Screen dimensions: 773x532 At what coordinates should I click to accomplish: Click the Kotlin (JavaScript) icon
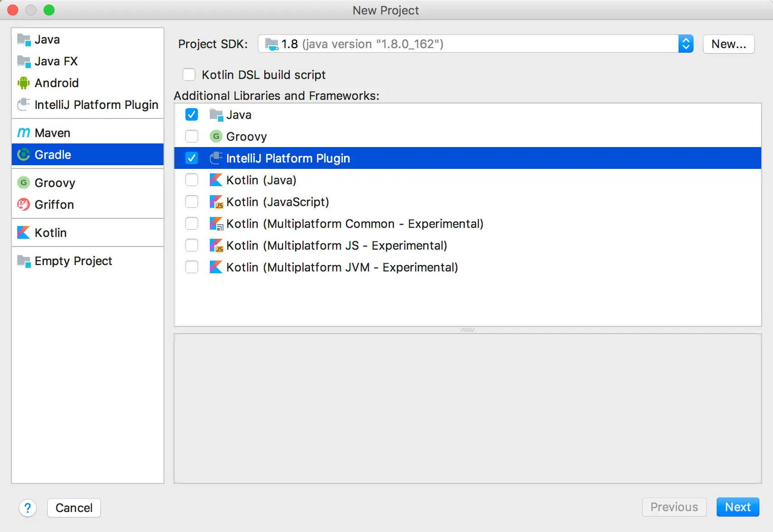tap(216, 202)
